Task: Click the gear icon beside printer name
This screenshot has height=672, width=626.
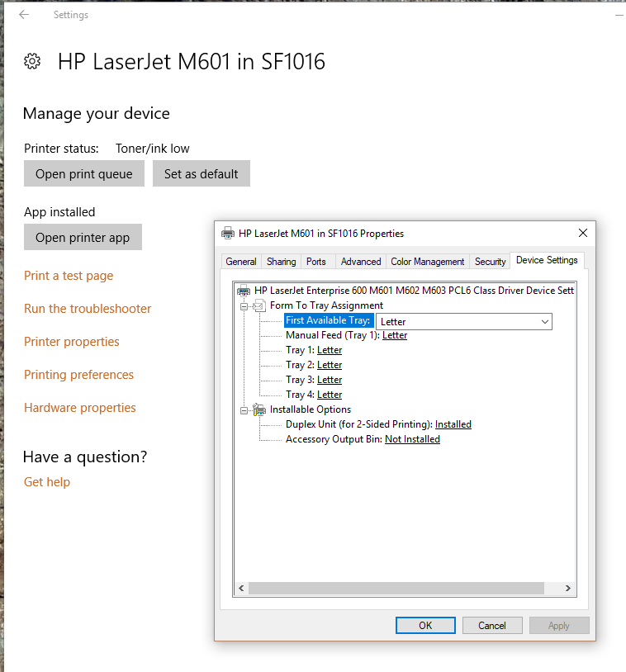Action: 32,61
